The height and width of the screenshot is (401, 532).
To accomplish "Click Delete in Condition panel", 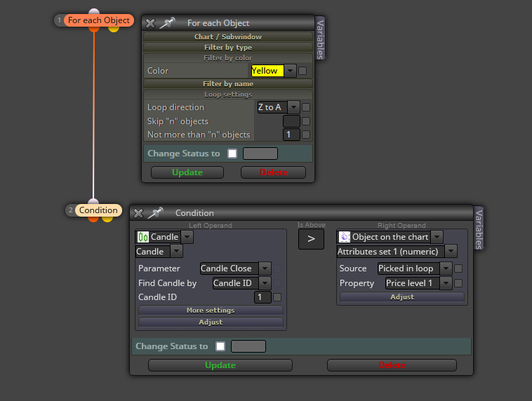I will tap(392, 365).
